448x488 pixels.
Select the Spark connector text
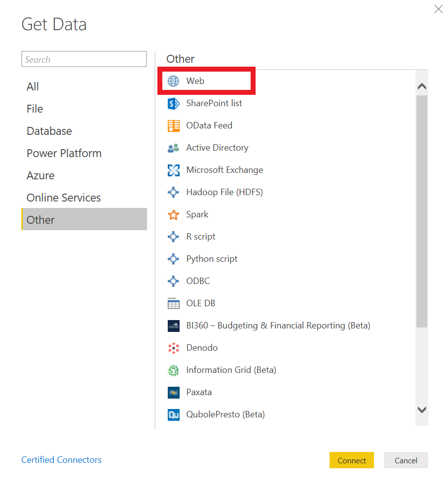pyautogui.click(x=197, y=215)
